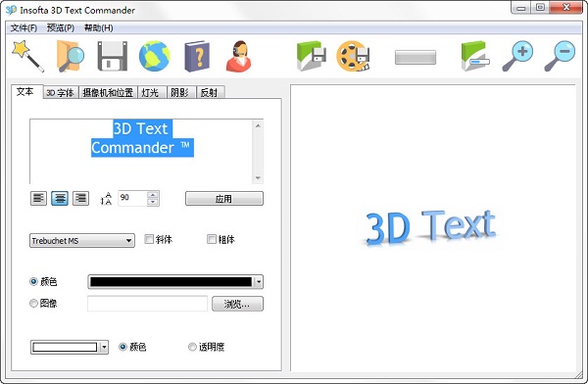Zoom out with magnifier minus icon
This screenshot has width=588, height=384.
click(x=560, y=56)
